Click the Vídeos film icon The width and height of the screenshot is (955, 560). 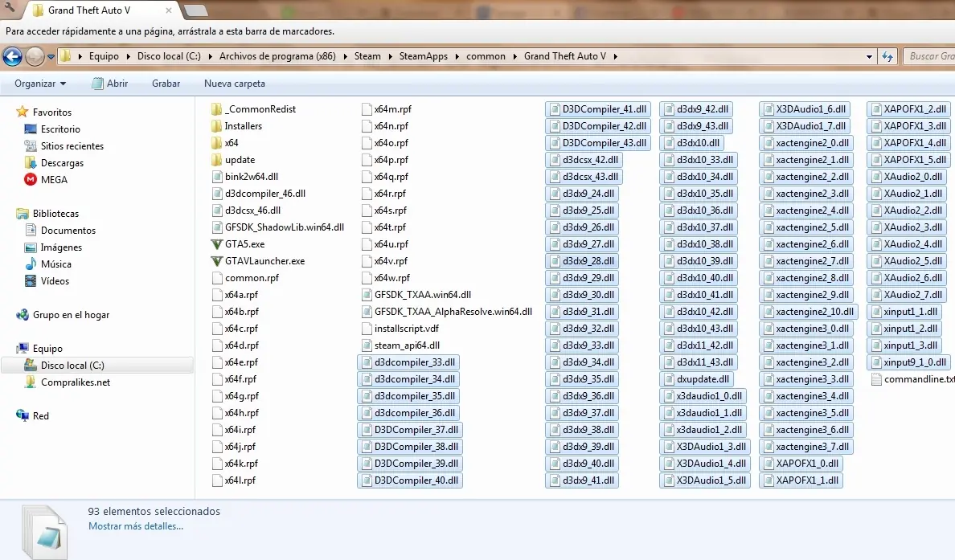[31, 281]
